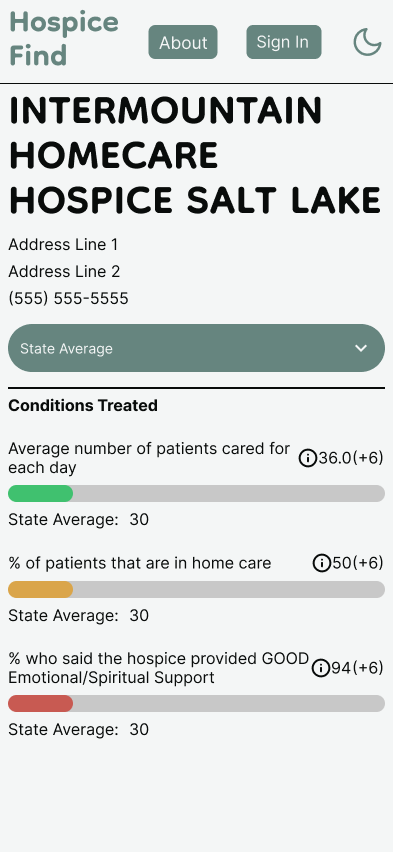This screenshot has height=852, width=393.
Task: Click the green patients-per-day progress bar
Action: click(x=196, y=493)
